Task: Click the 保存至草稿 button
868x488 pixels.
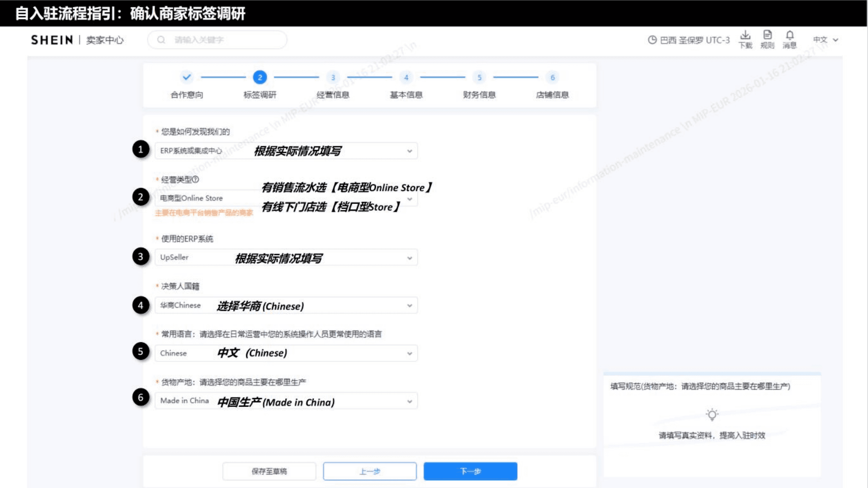Action: [269, 471]
